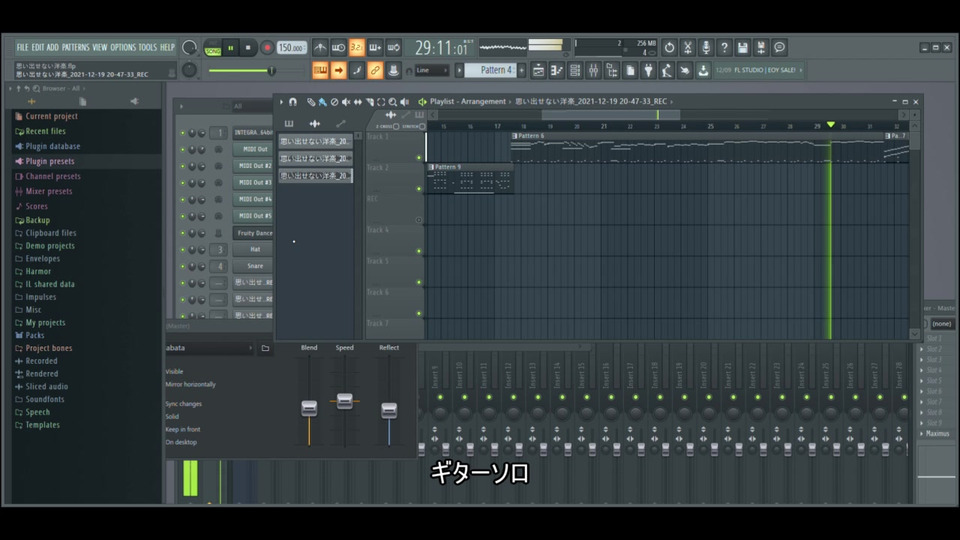Open the mixer from the toolbar faders icon
This screenshot has height=540, width=960.
click(592, 70)
